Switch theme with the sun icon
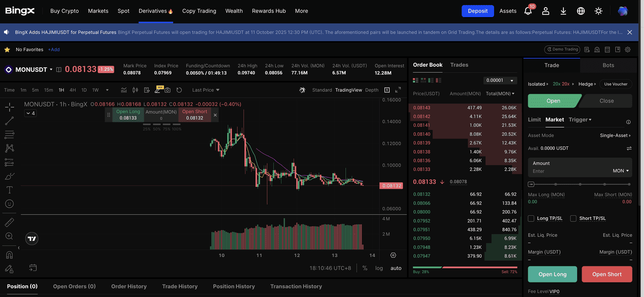This screenshot has width=644, height=297. 598,11
